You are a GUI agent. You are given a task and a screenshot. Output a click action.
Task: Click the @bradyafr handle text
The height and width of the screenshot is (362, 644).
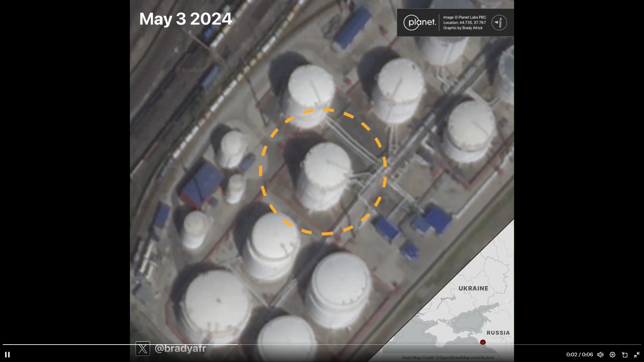(x=180, y=348)
